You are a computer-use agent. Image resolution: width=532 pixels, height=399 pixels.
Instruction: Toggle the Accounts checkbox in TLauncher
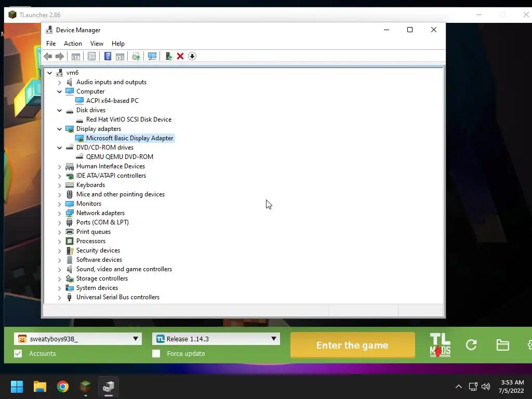tap(18, 353)
